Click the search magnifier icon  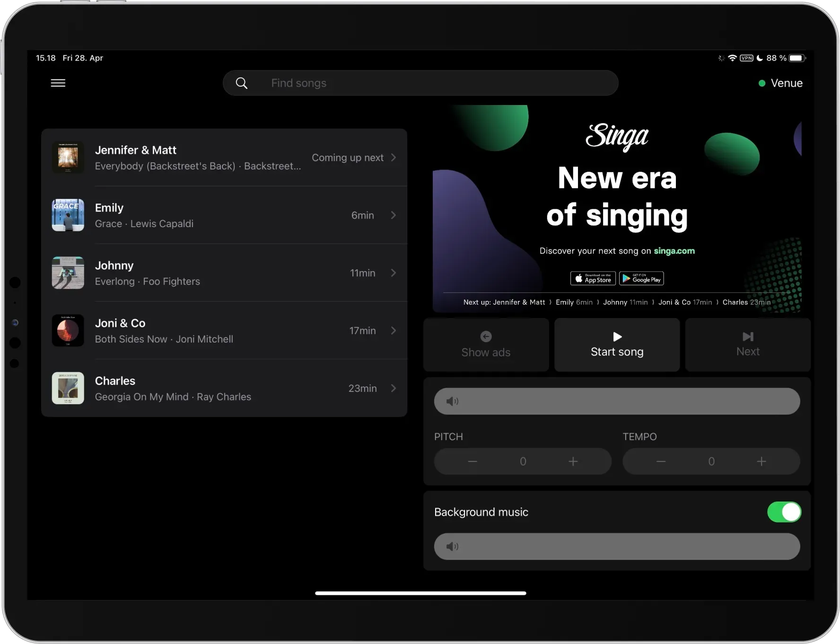coord(242,83)
